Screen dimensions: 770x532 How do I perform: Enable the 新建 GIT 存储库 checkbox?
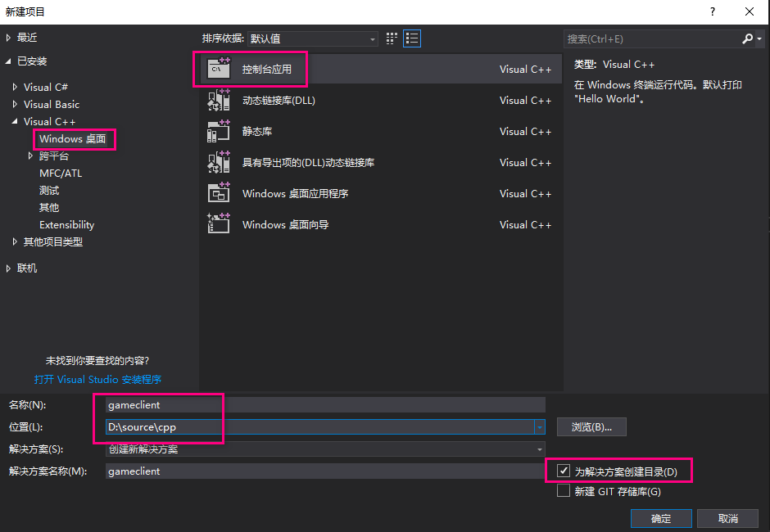[x=564, y=491]
